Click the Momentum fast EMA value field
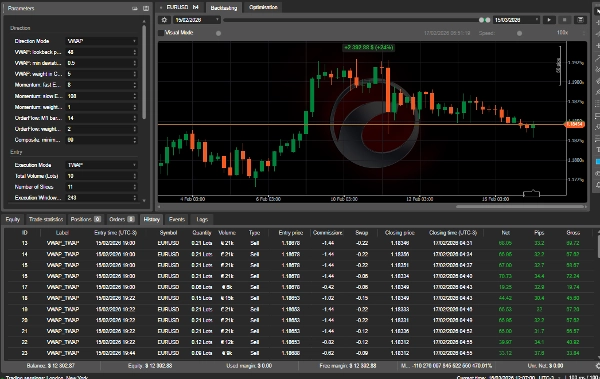Screen dimensions: 600x379 coord(99,85)
